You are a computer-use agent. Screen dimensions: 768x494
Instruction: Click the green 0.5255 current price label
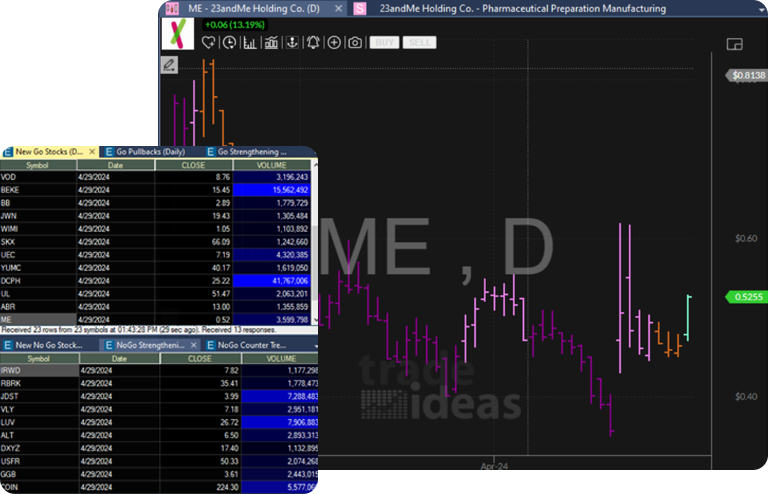[x=746, y=297]
